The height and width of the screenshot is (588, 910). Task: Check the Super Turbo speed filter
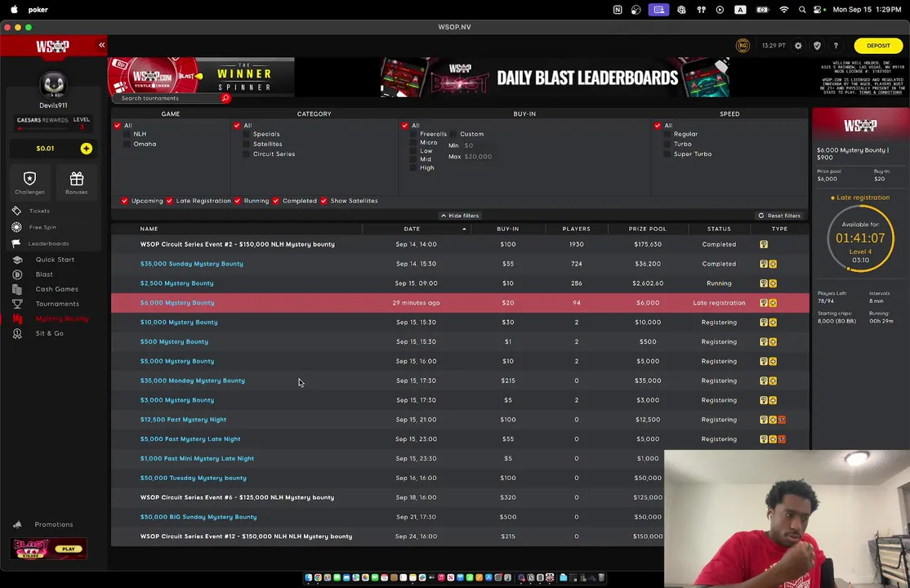click(667, 154)
